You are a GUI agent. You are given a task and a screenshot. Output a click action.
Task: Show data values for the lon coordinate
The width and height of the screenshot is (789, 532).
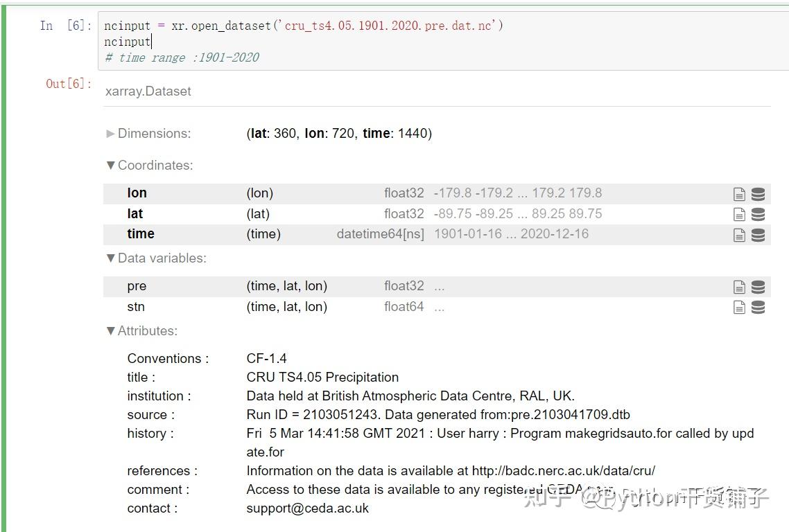pos(758,193)
